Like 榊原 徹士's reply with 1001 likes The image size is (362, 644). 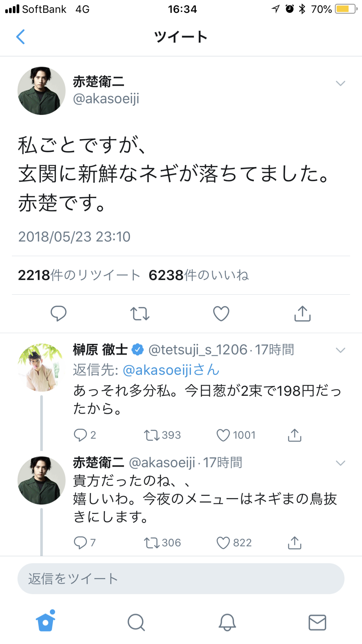click(x=223, y=435)
